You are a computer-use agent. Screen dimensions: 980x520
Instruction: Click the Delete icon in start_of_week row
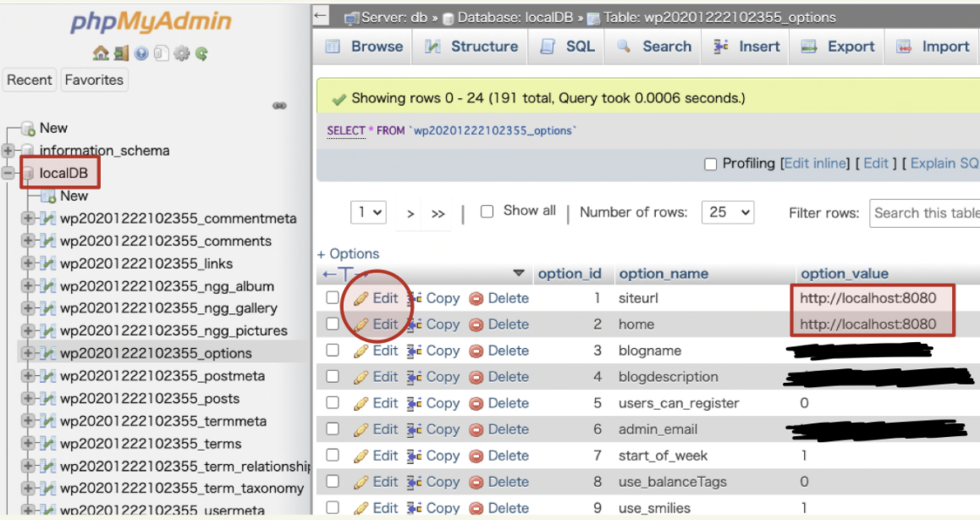[476, 456]
